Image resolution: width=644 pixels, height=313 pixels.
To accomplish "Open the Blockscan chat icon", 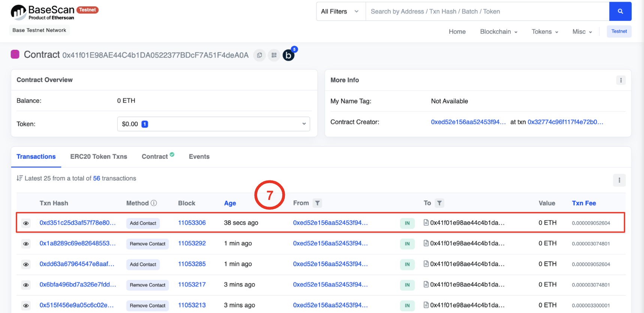I will [288, 55].
